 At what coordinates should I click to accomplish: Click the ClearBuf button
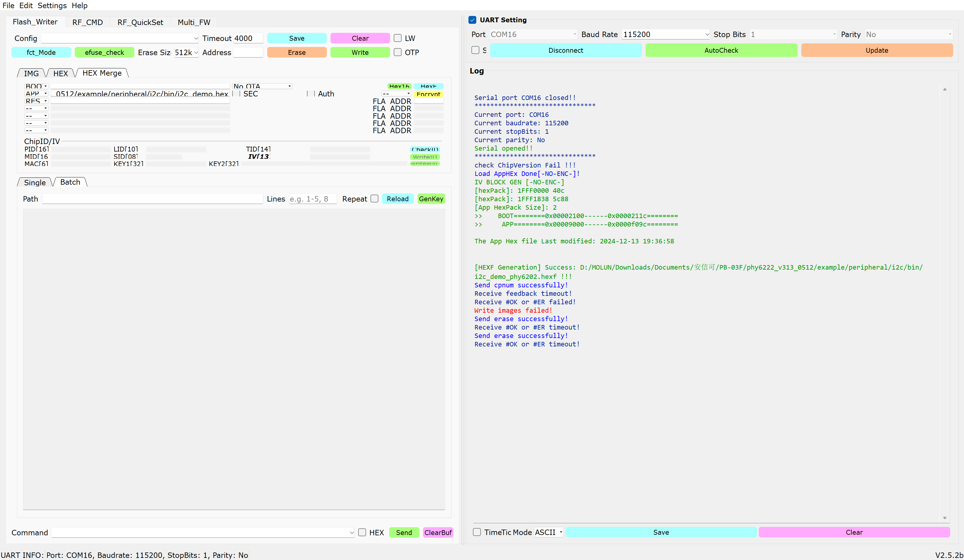(x=438, y=533)
